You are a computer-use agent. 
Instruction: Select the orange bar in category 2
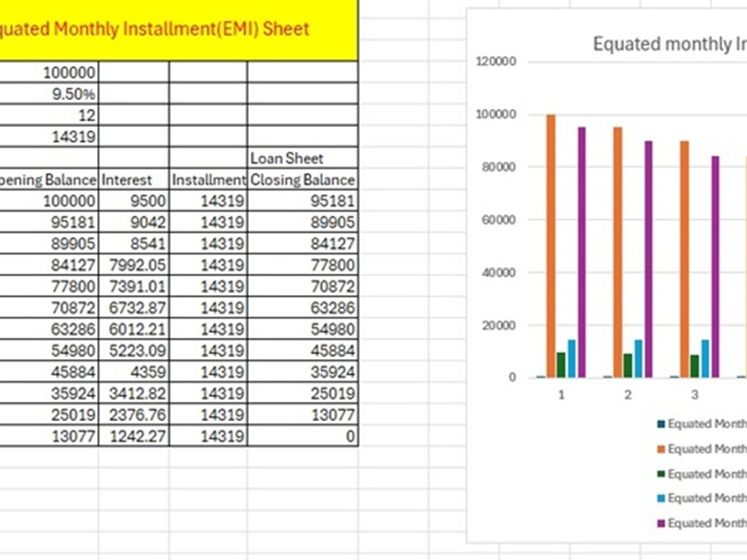pyautogui.click(x=618, y=252)
